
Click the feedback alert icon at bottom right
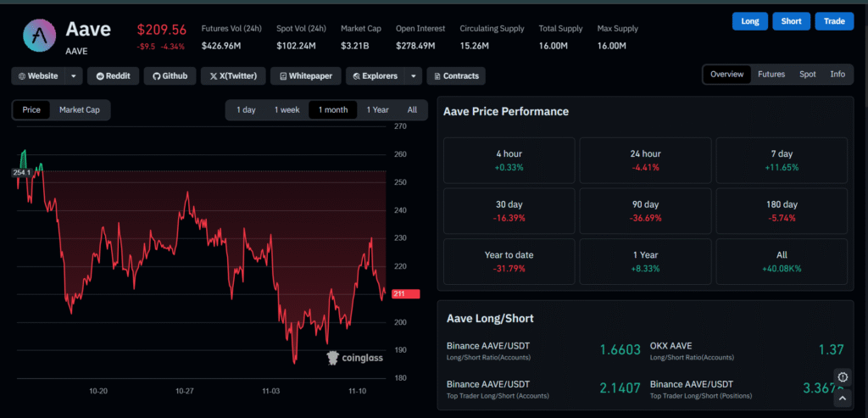[843, 377]
